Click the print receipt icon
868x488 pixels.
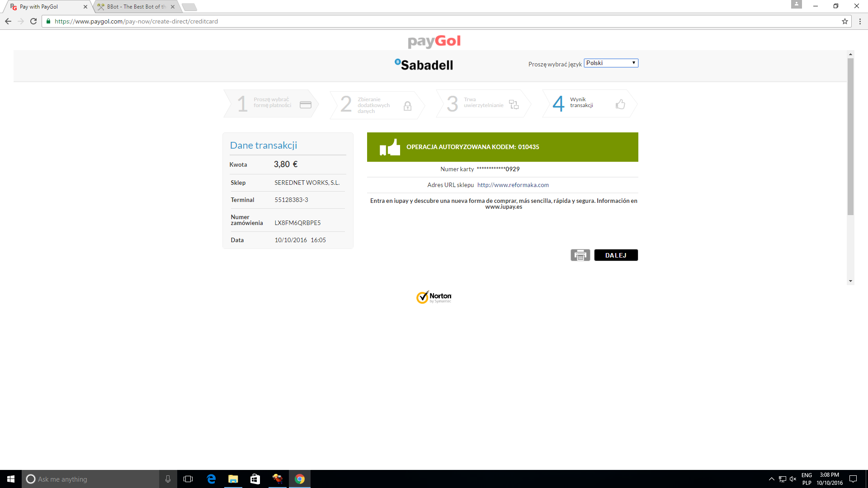tap(580, 255)
